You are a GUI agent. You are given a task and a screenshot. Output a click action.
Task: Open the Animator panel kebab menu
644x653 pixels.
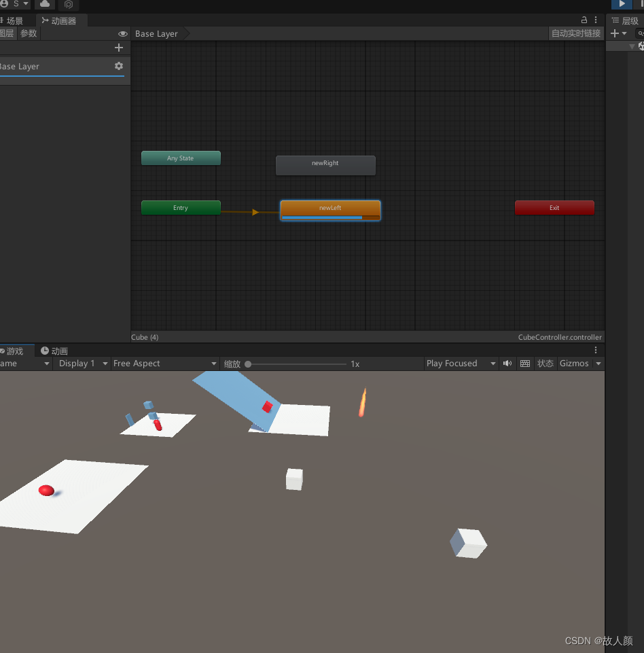596,20
